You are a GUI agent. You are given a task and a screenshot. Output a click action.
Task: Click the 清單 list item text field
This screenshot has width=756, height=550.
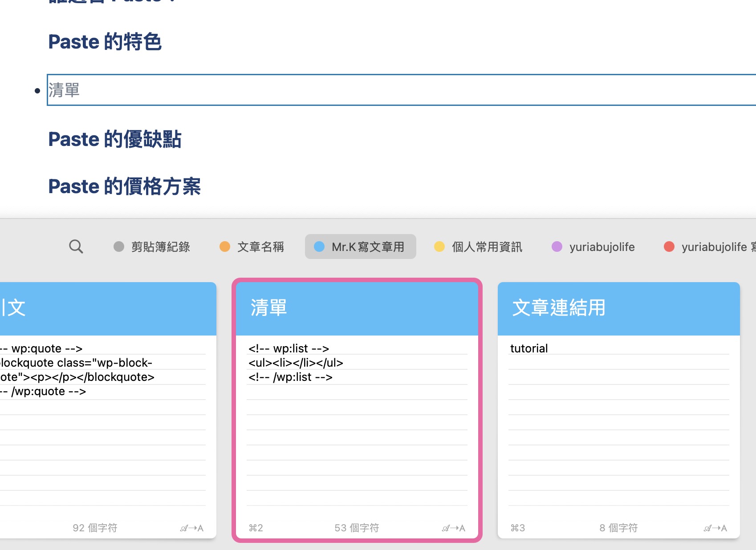[x=401, y=90]
